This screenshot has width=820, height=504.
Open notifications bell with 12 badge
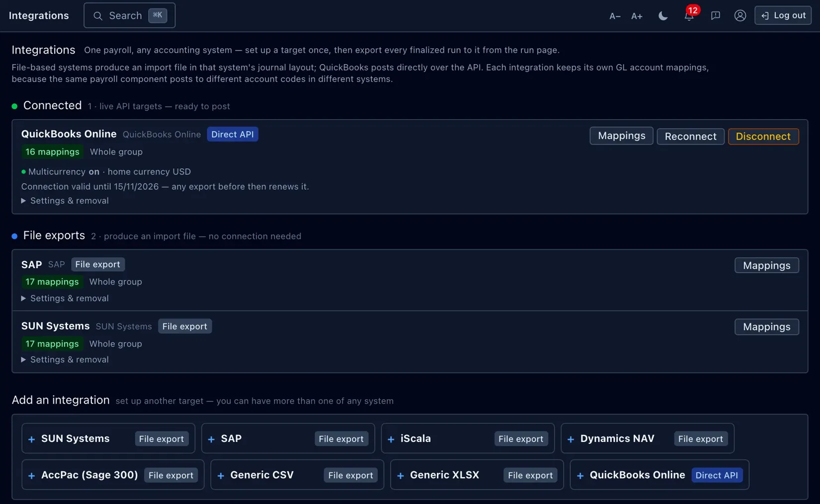coord(689,15)
